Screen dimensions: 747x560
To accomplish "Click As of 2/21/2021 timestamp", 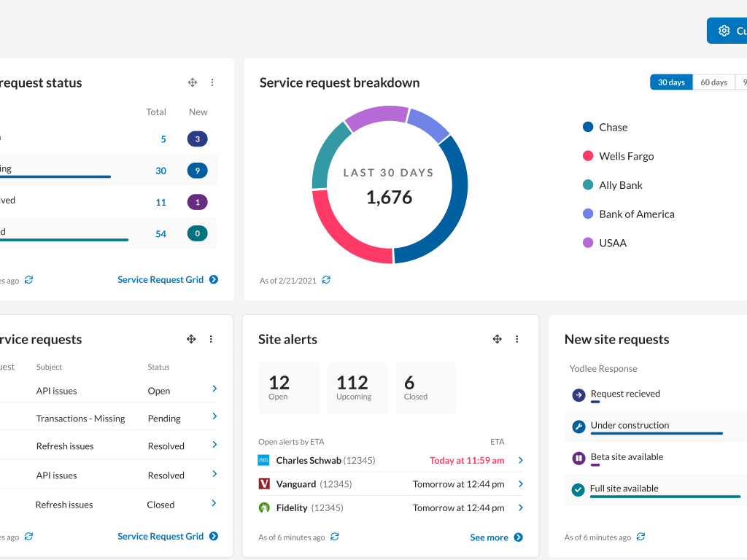I will click(x=287, y=281).
